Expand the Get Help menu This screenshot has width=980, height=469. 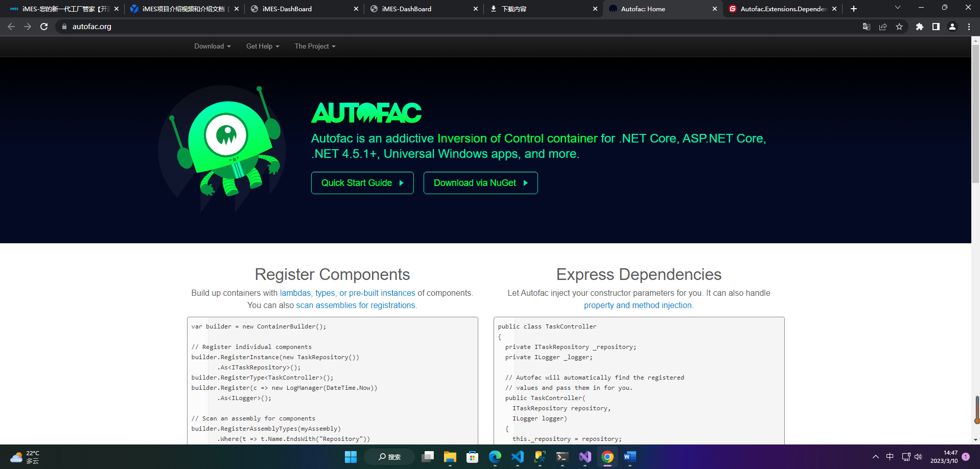click(263, 46)
